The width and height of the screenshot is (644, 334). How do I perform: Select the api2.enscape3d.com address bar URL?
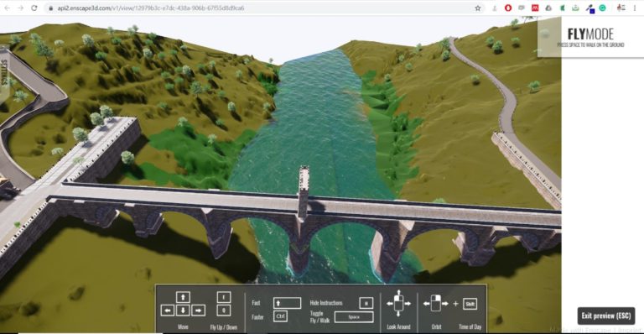pyautogui.click(x=151, y=8)
